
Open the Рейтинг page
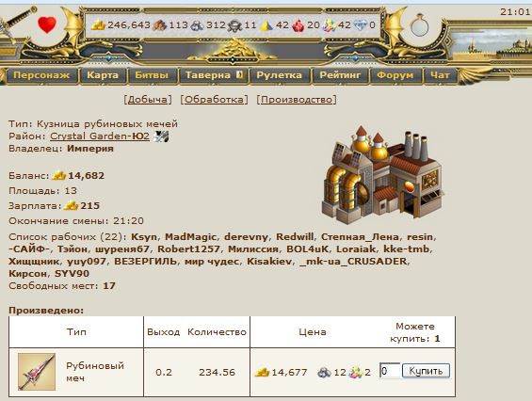[340, 75]
